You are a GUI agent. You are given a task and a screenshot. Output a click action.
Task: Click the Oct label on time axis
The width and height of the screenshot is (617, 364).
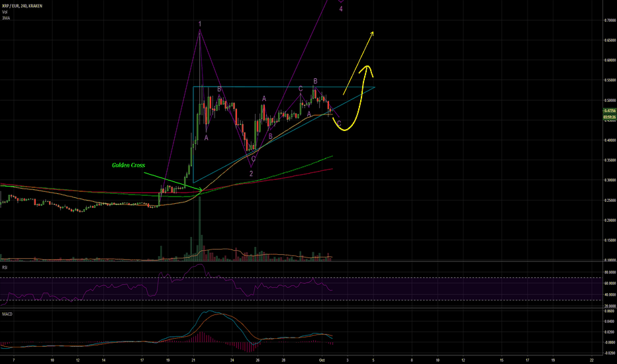tap(322, 360)
